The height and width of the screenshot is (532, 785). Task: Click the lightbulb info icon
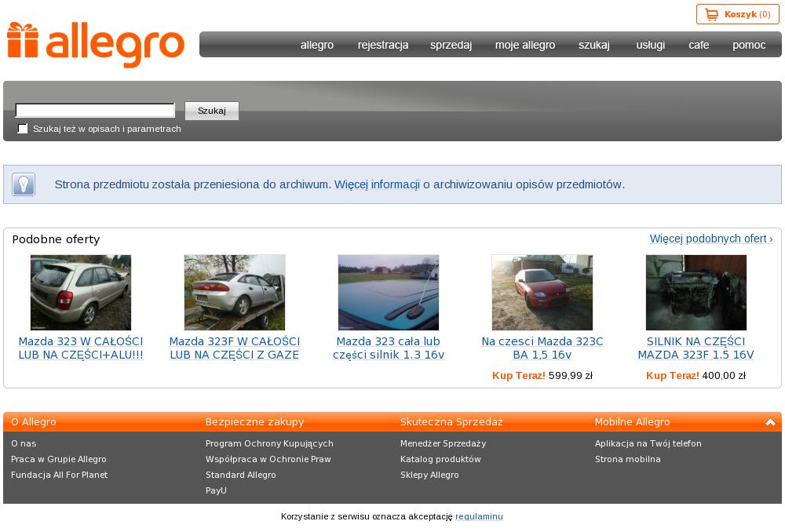[x=24, y=184]
